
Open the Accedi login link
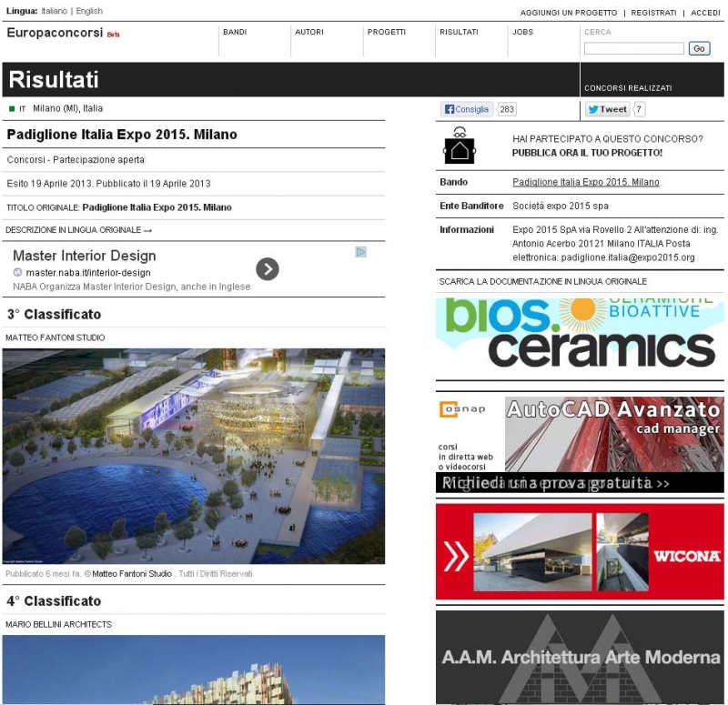click(x=705, y=13)
